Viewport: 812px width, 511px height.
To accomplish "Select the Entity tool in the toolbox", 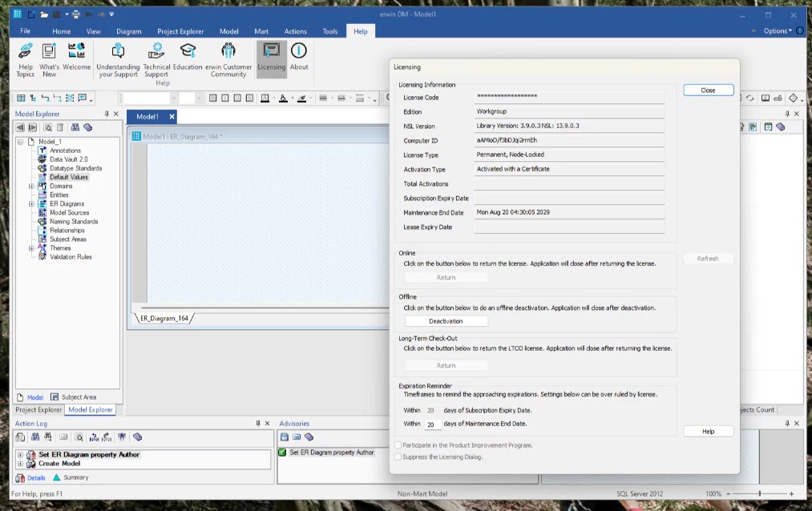I will [x=21, y=99].
